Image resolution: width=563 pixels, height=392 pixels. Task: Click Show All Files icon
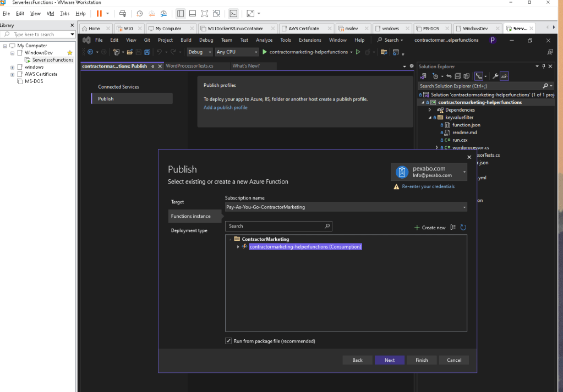pyautogui.click(x=466, y=76)
